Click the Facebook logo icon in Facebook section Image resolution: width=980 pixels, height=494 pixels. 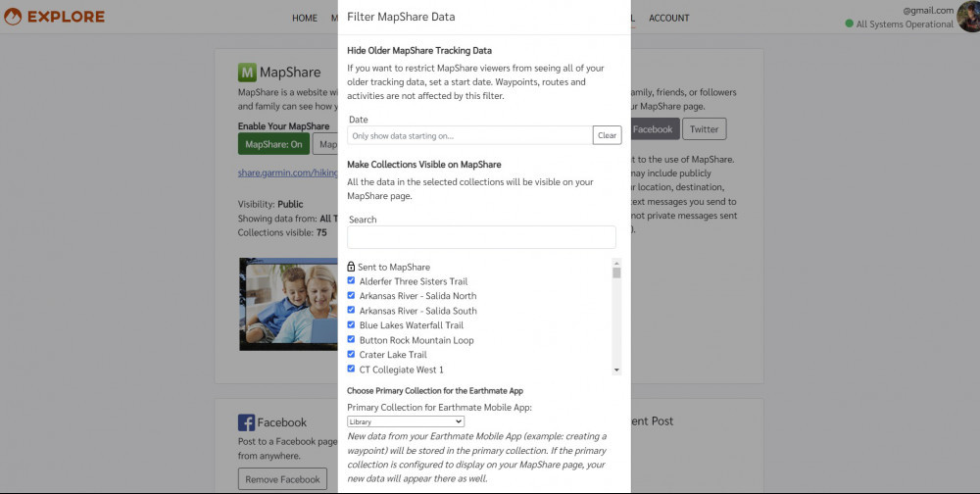pyautogui.click(x=246, y=422)
